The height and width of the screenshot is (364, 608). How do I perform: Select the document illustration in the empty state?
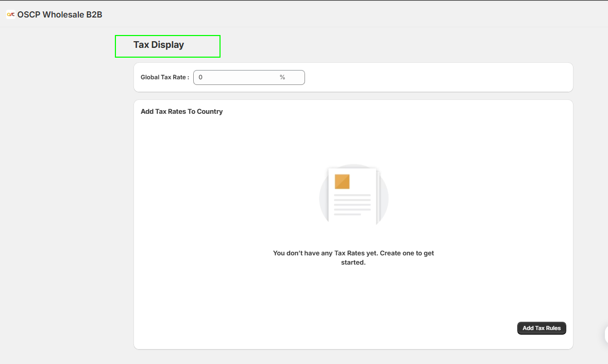coord(353,195)
